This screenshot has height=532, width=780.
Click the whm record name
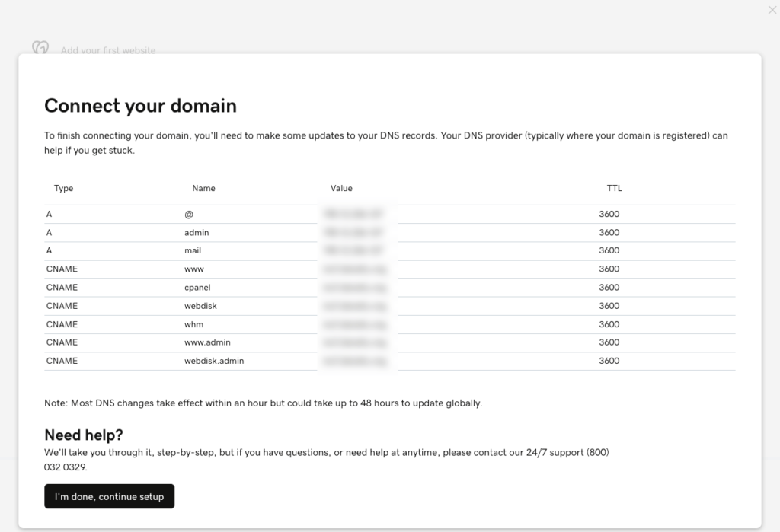click(193, 324)
